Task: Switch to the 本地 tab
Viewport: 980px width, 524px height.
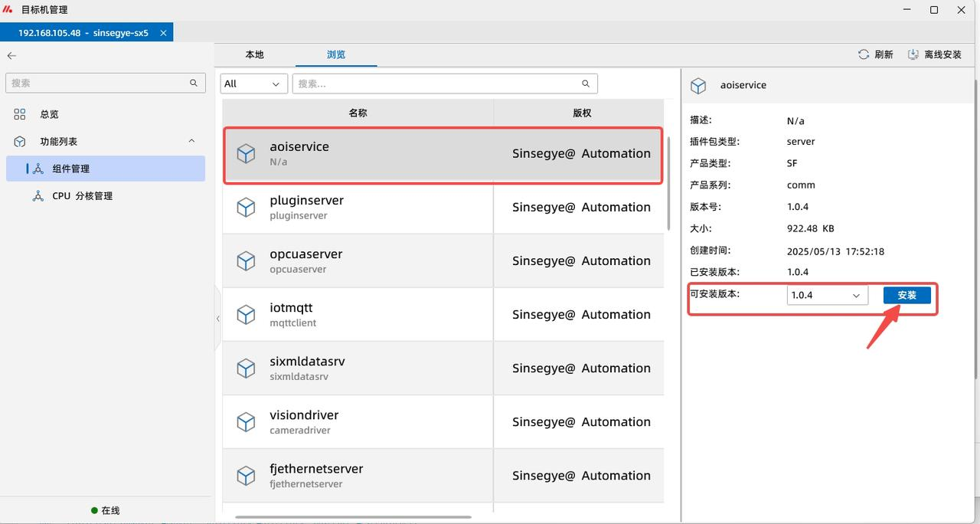Action: click(254, 54)
